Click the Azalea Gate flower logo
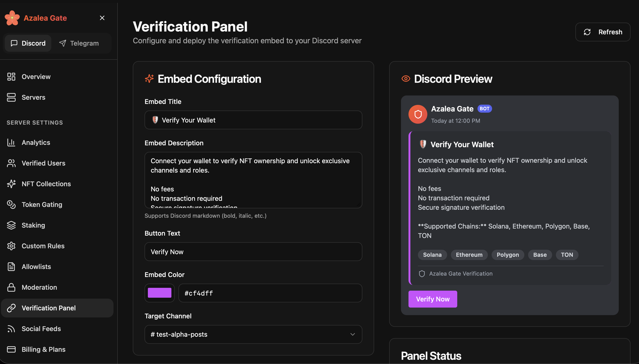Screen dimensions: 639x364 point(12,18)
